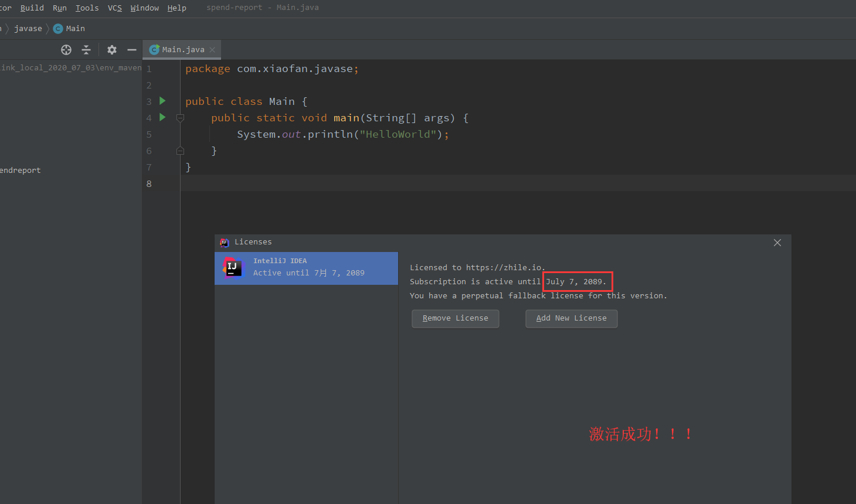The height and width of the screenshot is (504, 856).
Task: Click fold end marker at line 6
Action: coord(180,151)
